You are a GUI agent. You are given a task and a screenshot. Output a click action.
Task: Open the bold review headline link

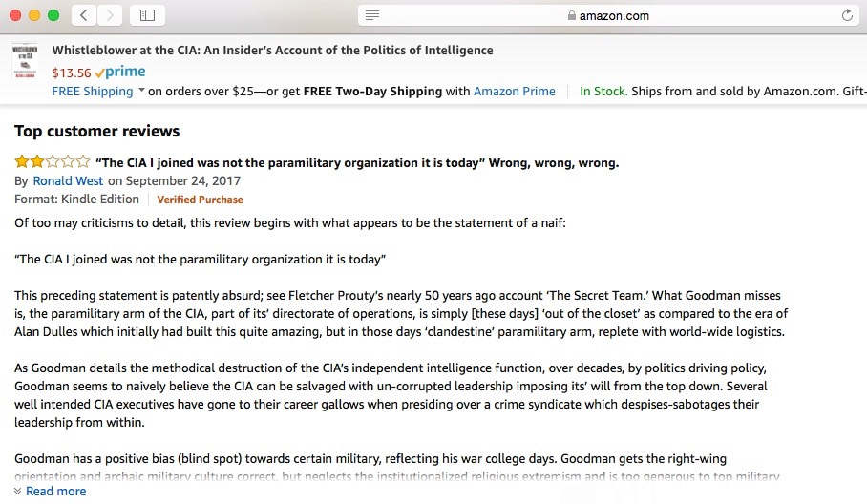click(357, 162)
